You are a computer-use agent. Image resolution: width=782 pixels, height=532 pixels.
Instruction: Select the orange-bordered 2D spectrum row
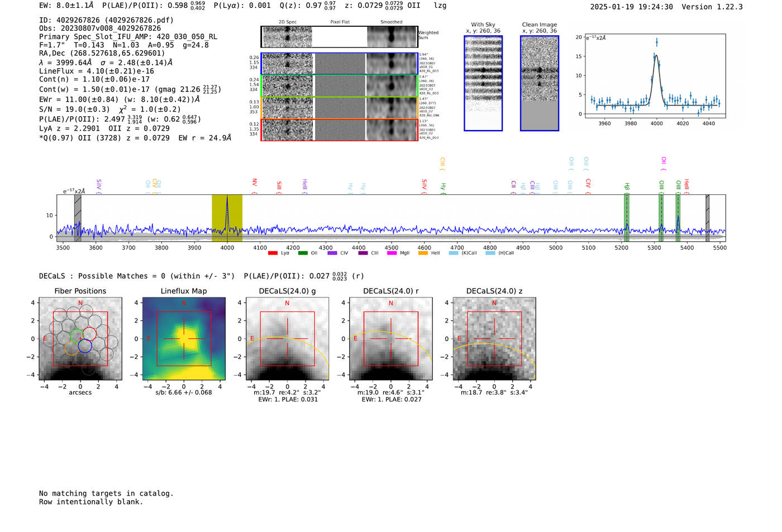point(339,107)
